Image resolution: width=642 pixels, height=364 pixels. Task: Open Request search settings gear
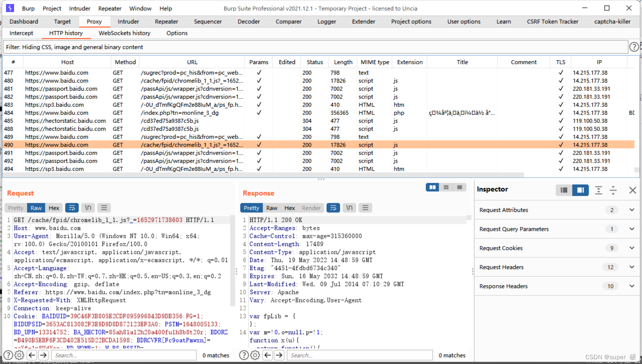coord(19,355)
